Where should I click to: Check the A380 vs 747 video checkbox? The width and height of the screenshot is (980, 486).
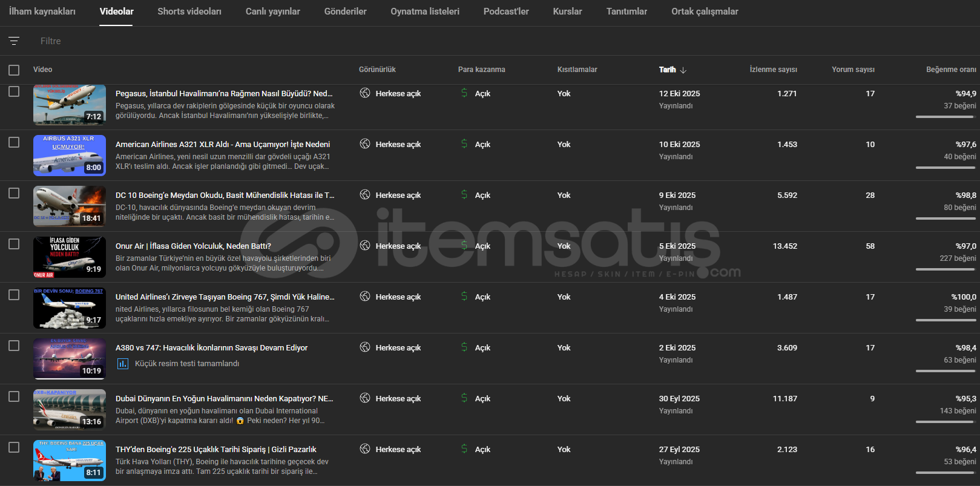[x=14, y=346]
